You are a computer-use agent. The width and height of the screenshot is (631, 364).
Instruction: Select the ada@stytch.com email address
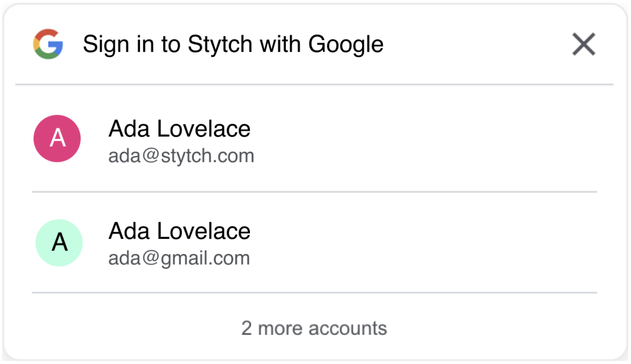coord(181,156)
